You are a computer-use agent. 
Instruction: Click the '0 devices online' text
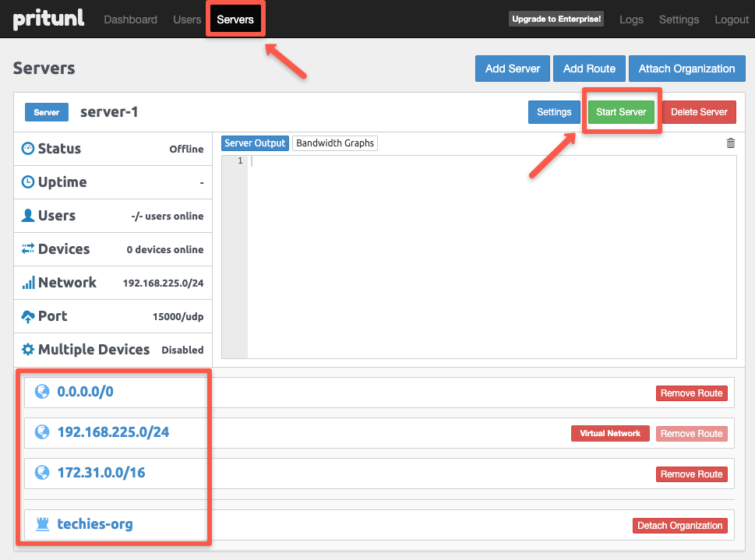click(165, 249)
